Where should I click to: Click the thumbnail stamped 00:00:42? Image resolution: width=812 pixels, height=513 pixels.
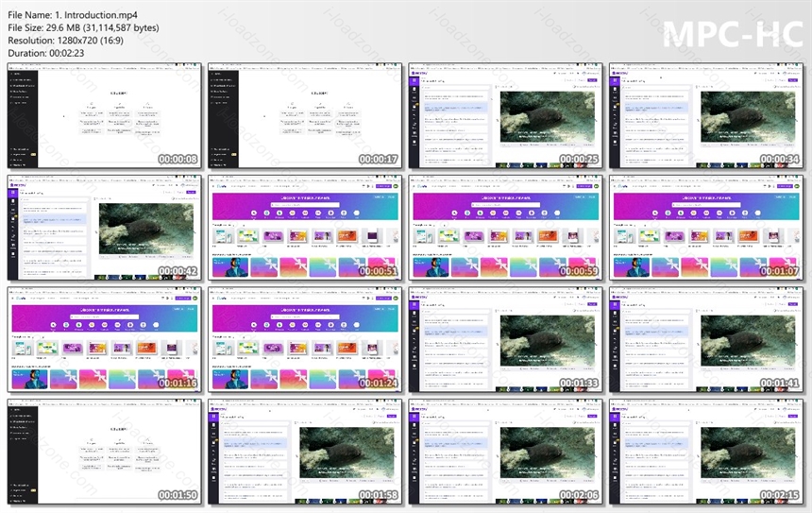[x=105, y=228]
